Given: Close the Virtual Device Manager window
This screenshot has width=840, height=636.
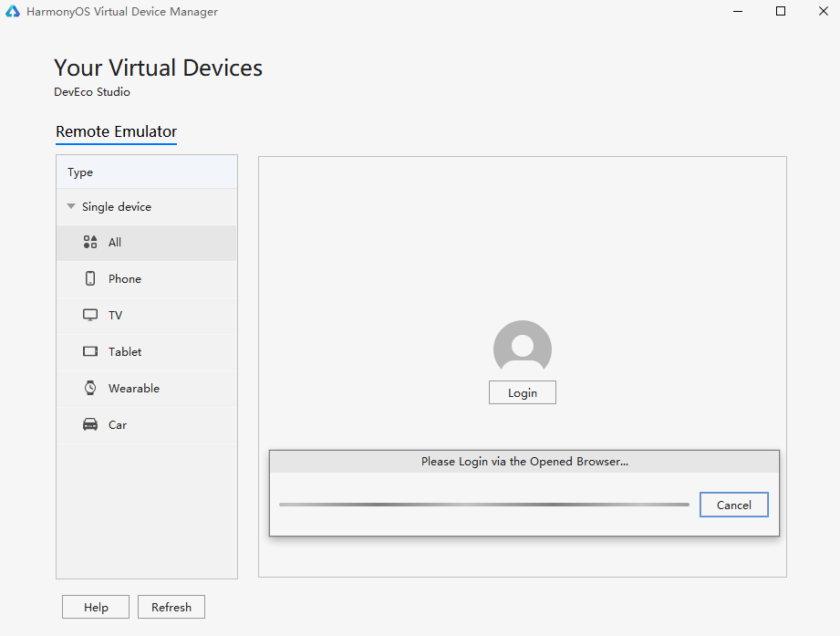Looking at the screenshot, I should pyautogui.click(x=824, y=11).
